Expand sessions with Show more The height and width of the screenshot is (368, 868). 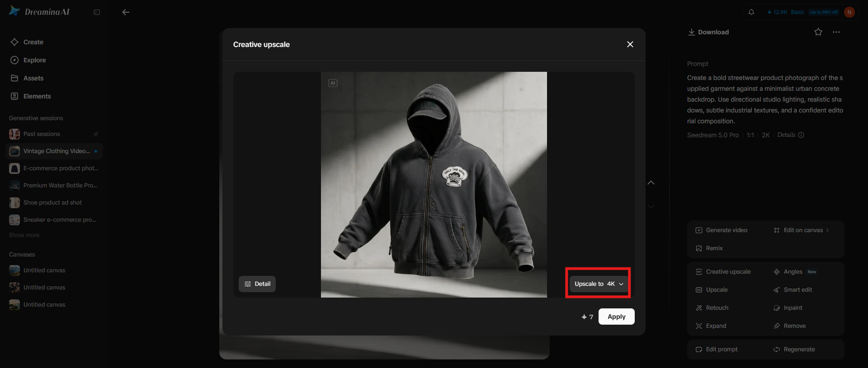(x=24, y=235)
